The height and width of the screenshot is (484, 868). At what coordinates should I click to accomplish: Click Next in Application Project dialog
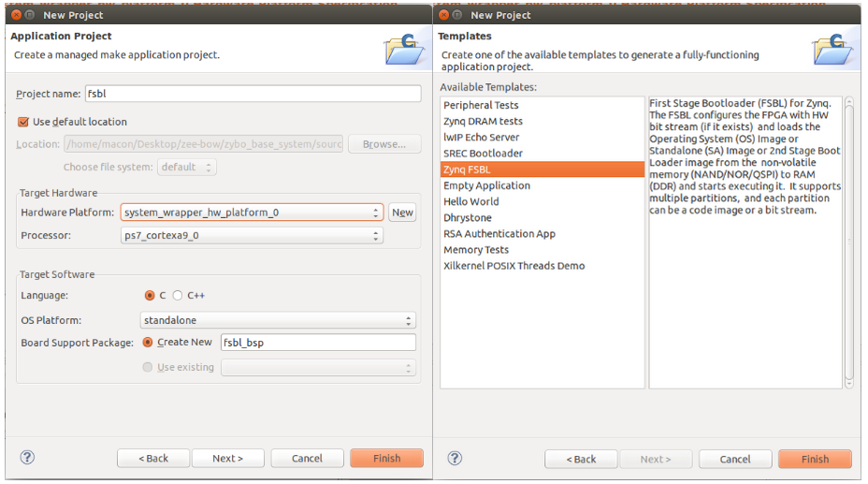(228, 459)
